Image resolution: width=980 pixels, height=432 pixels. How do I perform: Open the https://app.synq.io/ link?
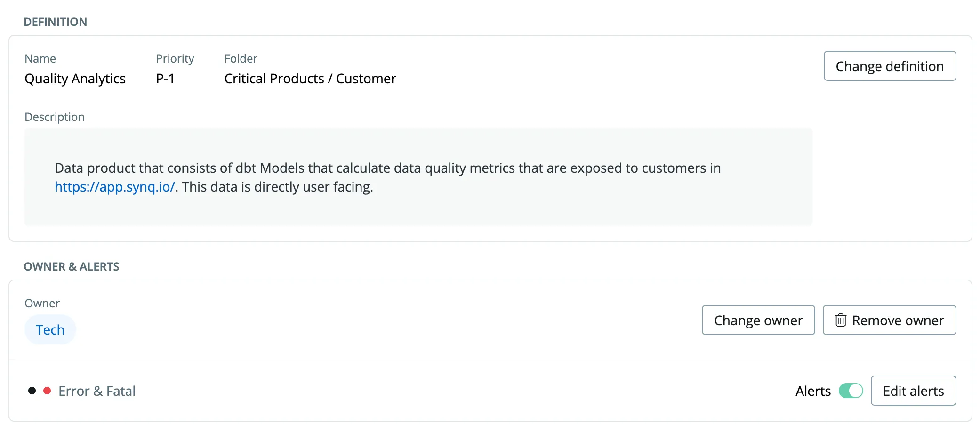[x=115, y=187]
